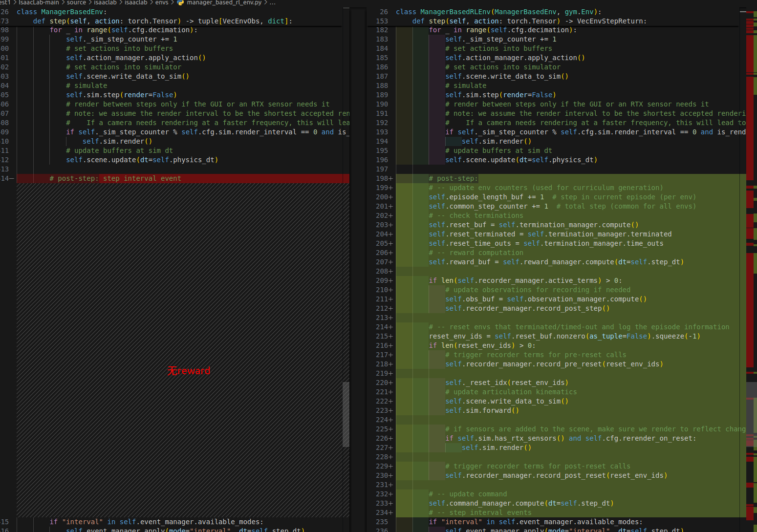The height and width of the screenshot is (532, 757).
Task: Click the added '# post-step:' comment on line 198
Action: (453, 178)
